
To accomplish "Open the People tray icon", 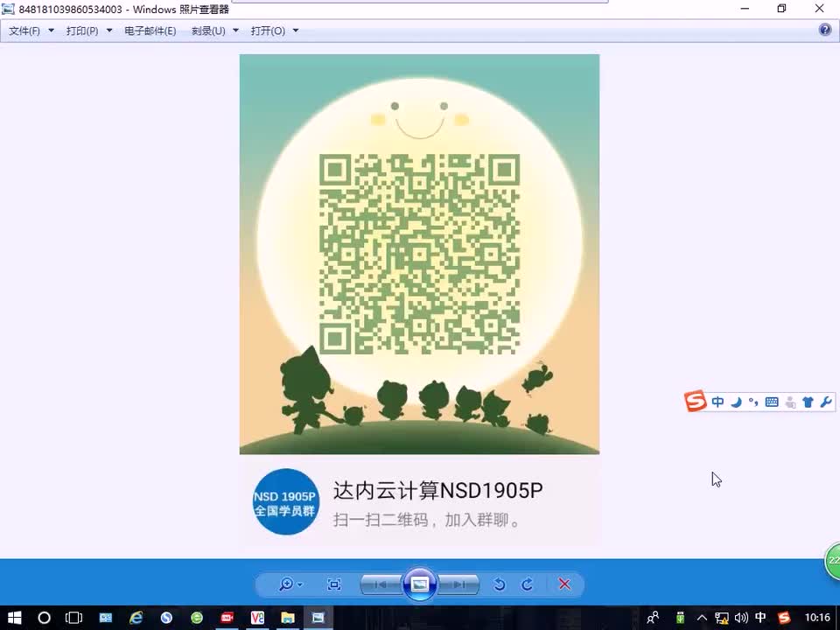I will pyautogui.click(x=653, y=618).
